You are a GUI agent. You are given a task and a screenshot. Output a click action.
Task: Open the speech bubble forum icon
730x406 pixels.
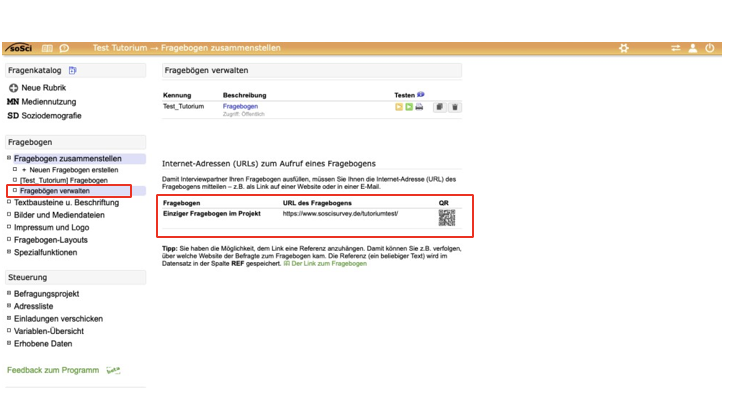coord(64,48)
